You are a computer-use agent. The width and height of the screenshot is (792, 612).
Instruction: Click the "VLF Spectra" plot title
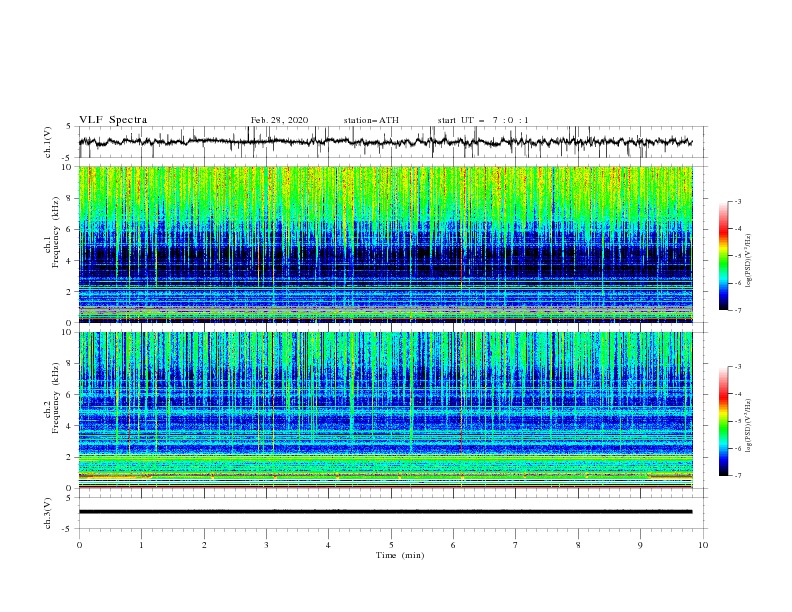113,120
